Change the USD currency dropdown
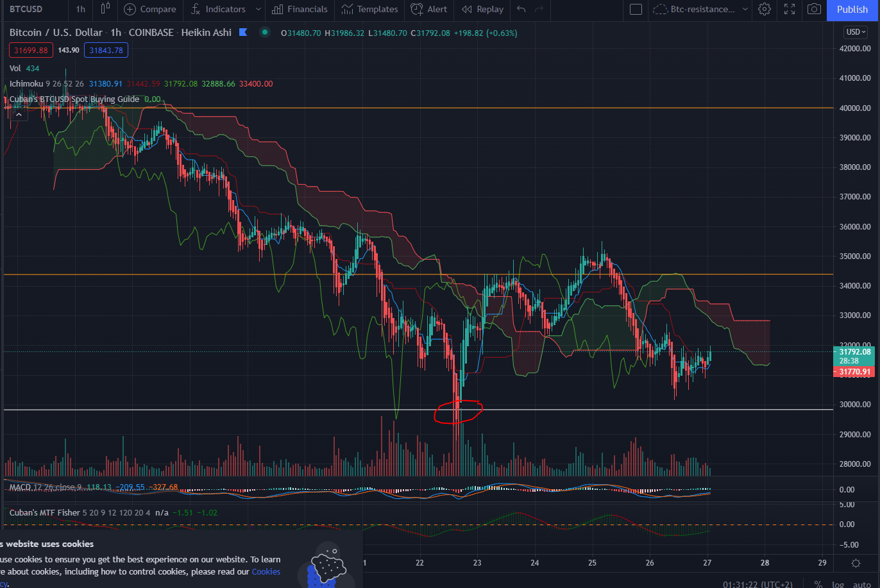 [x=856, y=32]
